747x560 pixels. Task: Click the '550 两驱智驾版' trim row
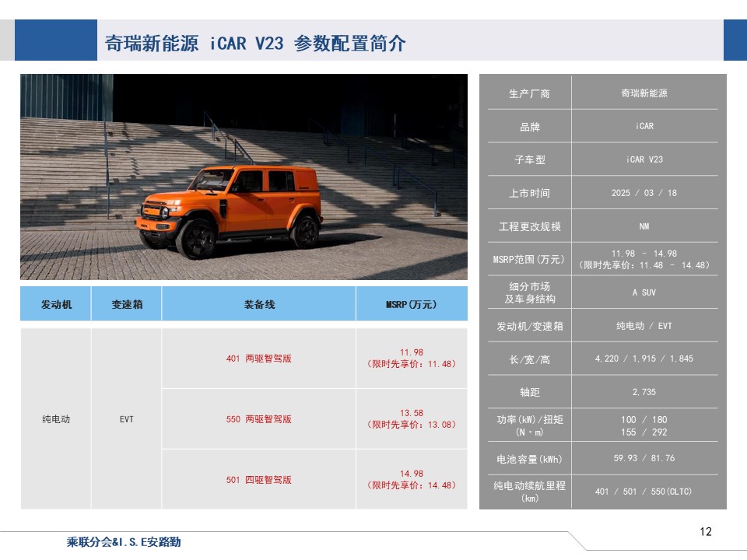click(x=258, y=419)
